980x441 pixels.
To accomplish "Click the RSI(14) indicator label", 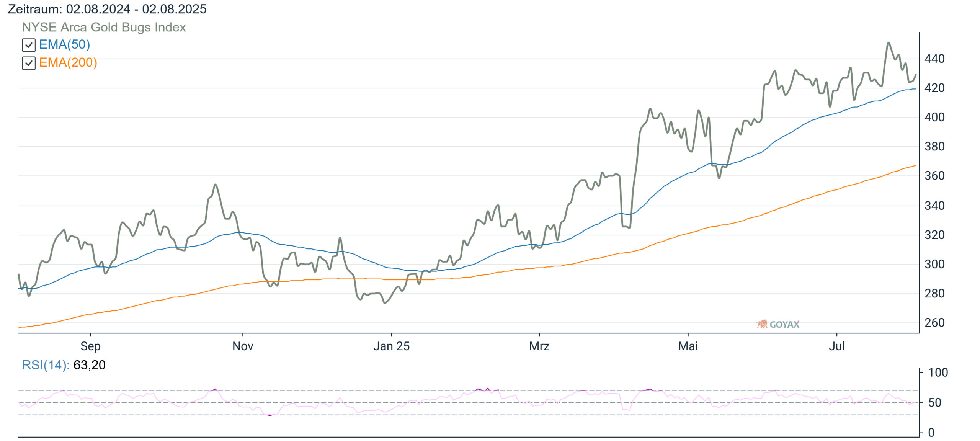I will [46, 365].
